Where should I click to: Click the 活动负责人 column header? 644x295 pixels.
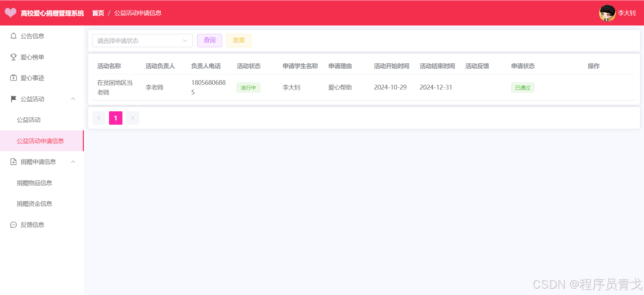click(x=160, y=66)
